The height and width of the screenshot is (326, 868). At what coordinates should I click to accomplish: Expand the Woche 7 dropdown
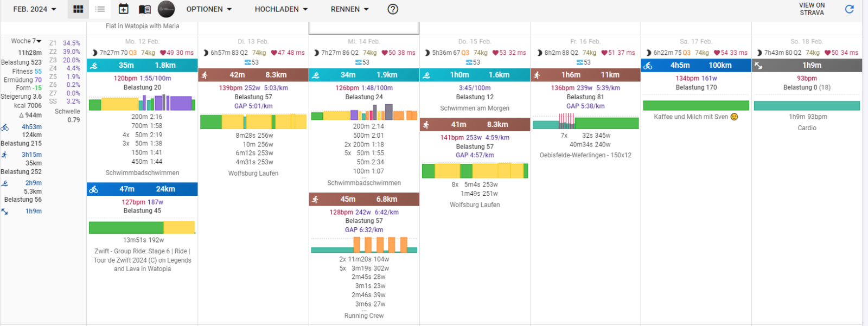[27, 41]
